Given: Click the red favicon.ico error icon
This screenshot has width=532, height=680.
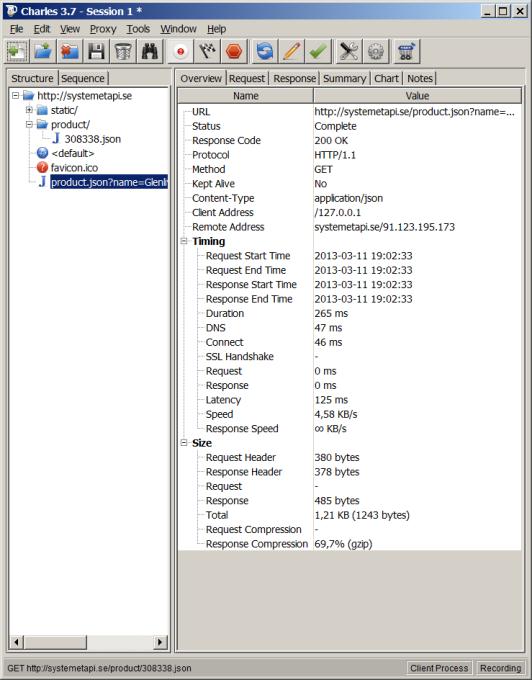Looking at the screenshot, I should (42, 167).
